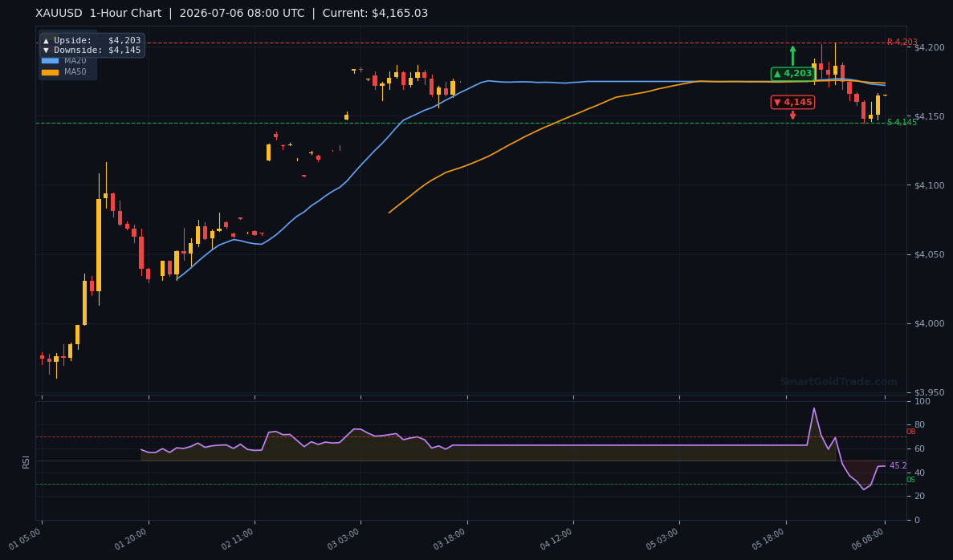
Task: Click the $4,100 price axis label
Action: pos(929,185)
